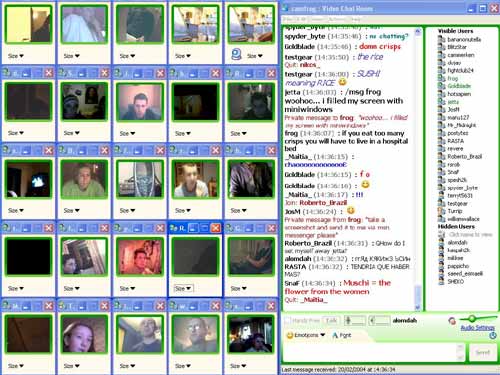This screenshot has width=500, height=375.
Task: Enable the Hands-free checkbox
Action: click(x=288, y=321)
